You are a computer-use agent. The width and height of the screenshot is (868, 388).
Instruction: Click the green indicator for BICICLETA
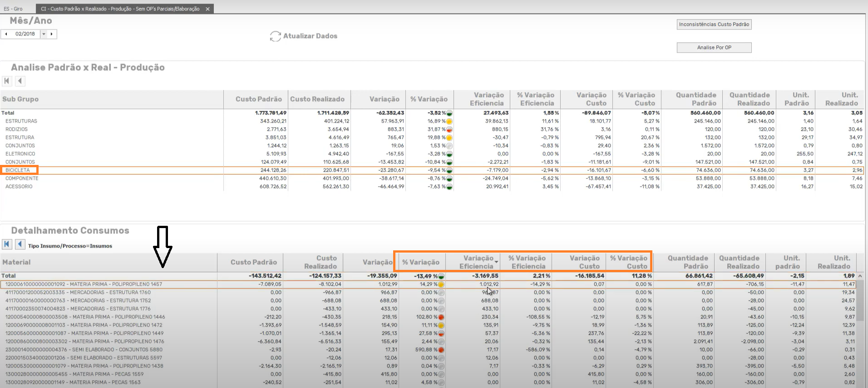(449, 170)
